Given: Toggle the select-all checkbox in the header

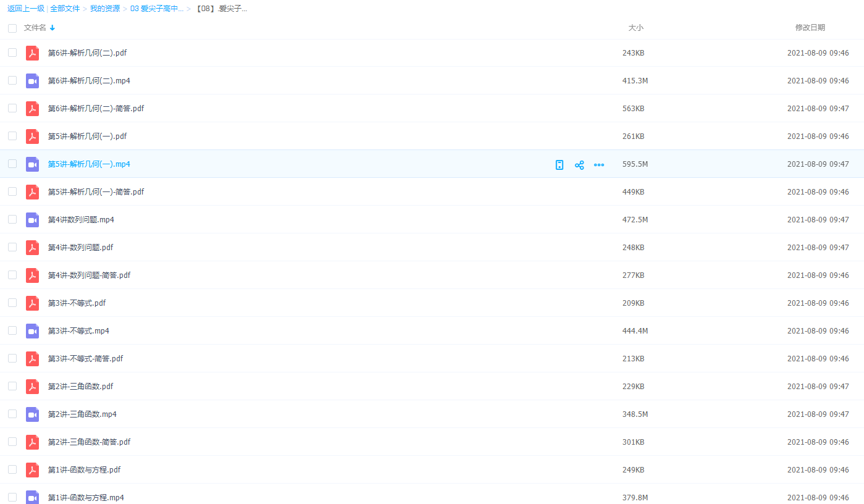Looking at the screenshot, I should (12, 28).
